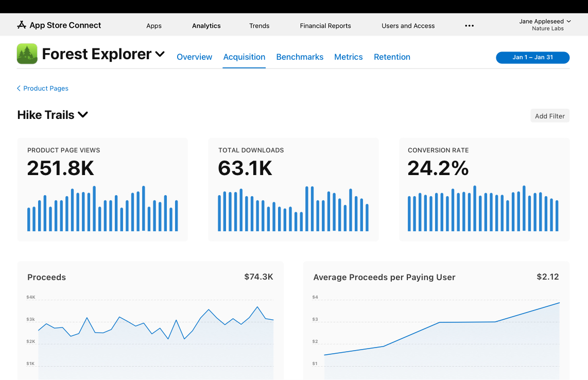588x380 pixels.
Task: Click the Forest Explorer app icon
Action: tap(27, 54)
